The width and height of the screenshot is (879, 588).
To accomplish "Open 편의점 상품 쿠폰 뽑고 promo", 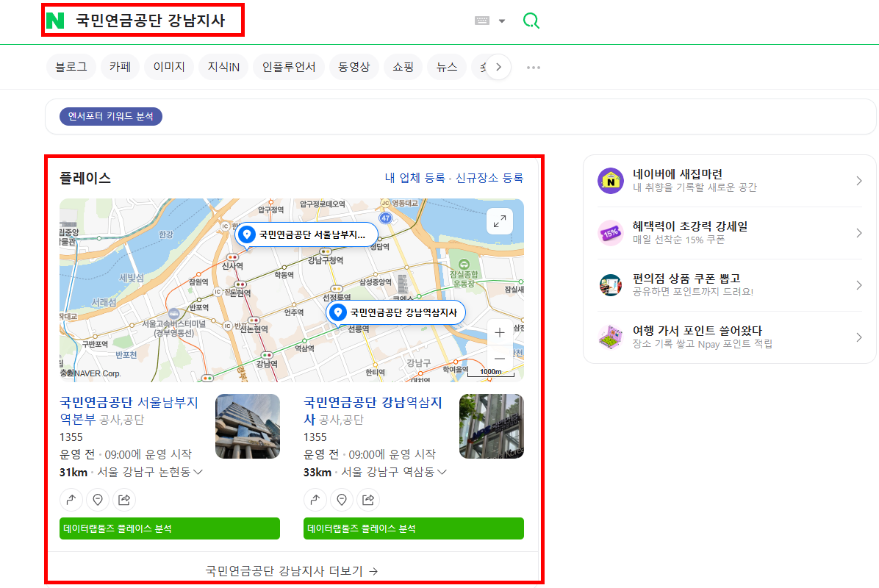I will click(729, 284).
